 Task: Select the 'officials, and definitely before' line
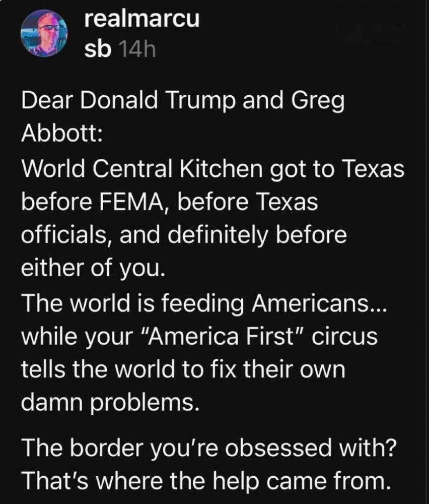(184, 235)
